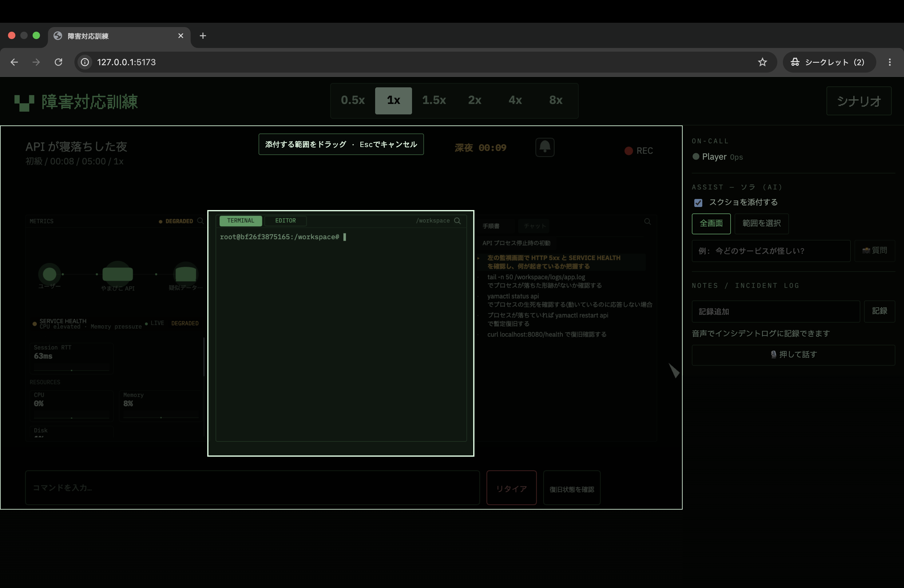Select 範囲を選択 capture mode

click(x=761, y=223)
